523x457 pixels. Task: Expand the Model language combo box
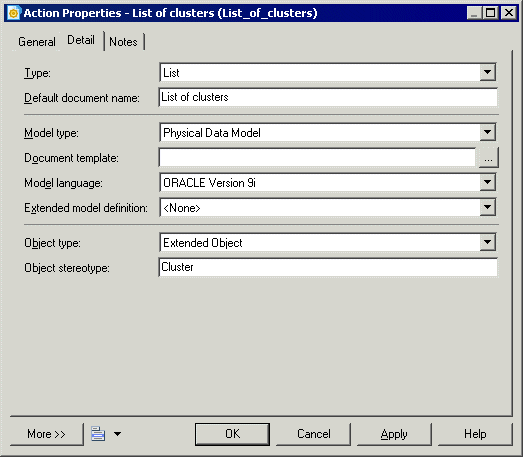tap(487, 182)
